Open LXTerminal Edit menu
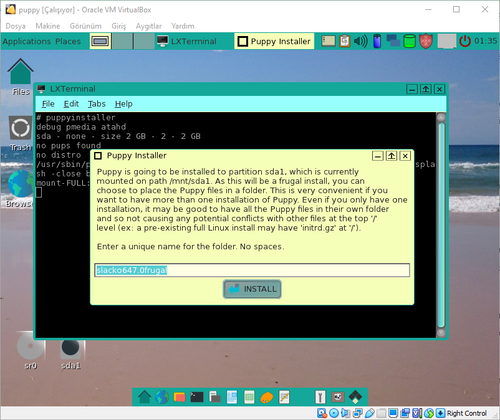The image size is (500, 420). tap(71, 104)
